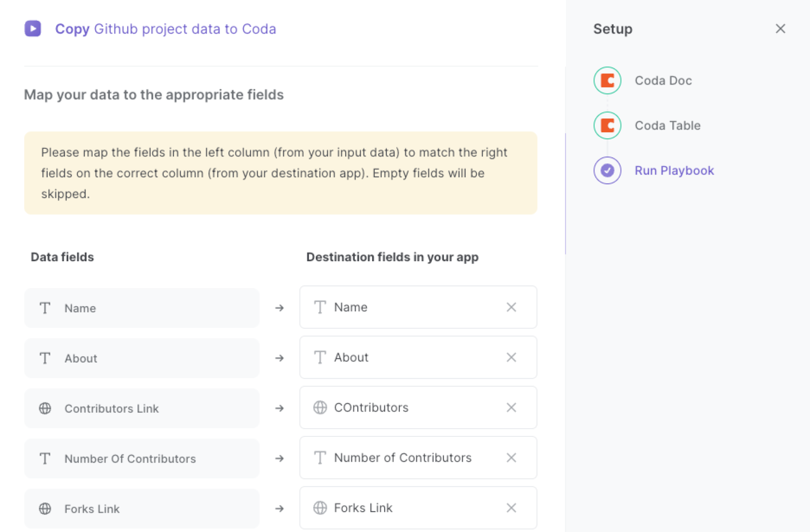Clear the Name destination field mapping
This screenshot has height=532, width=810.
coord(511,307)
